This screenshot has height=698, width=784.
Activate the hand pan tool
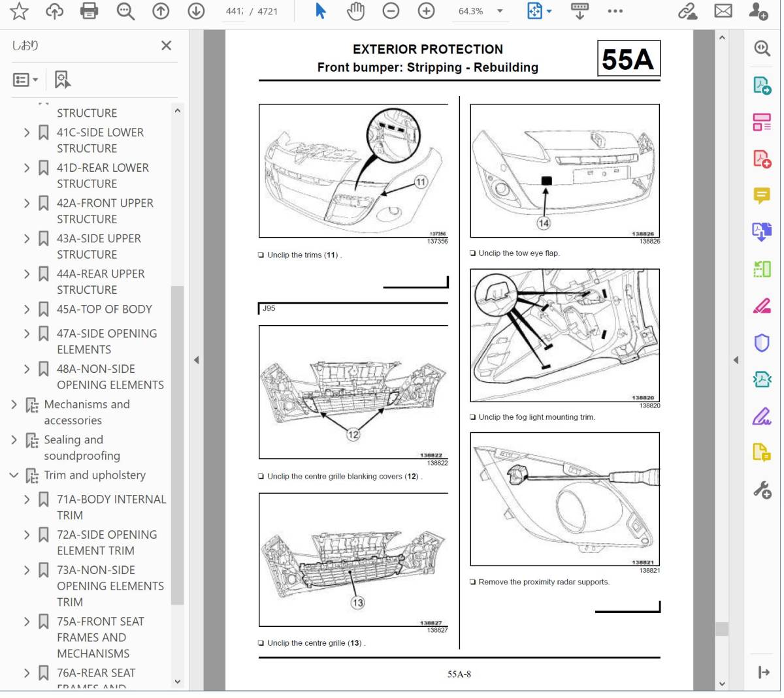(355, 11)
